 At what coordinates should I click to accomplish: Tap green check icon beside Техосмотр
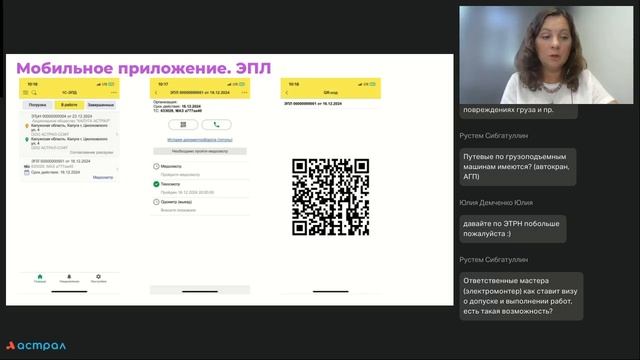click(x=156, y=184)
